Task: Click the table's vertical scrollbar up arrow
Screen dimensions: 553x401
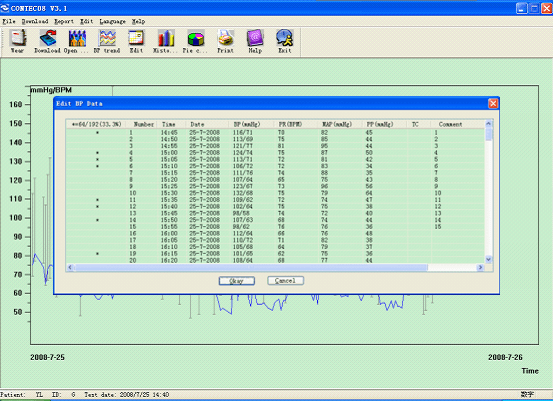Action: point(488,123)
